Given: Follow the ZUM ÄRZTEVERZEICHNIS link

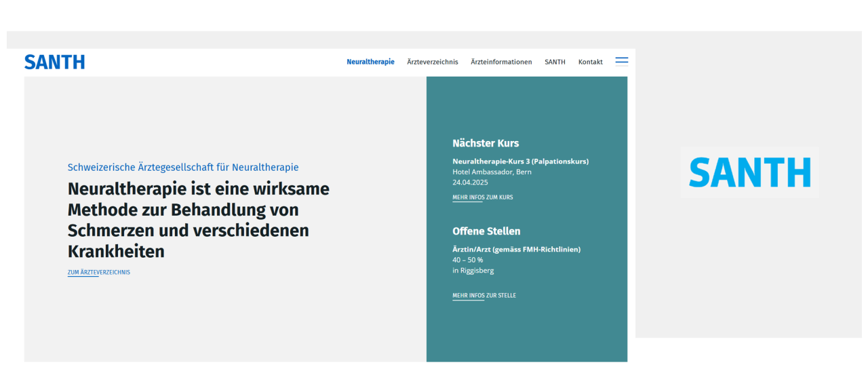Looking at the screenshot, I should click(x=99, y=272).
